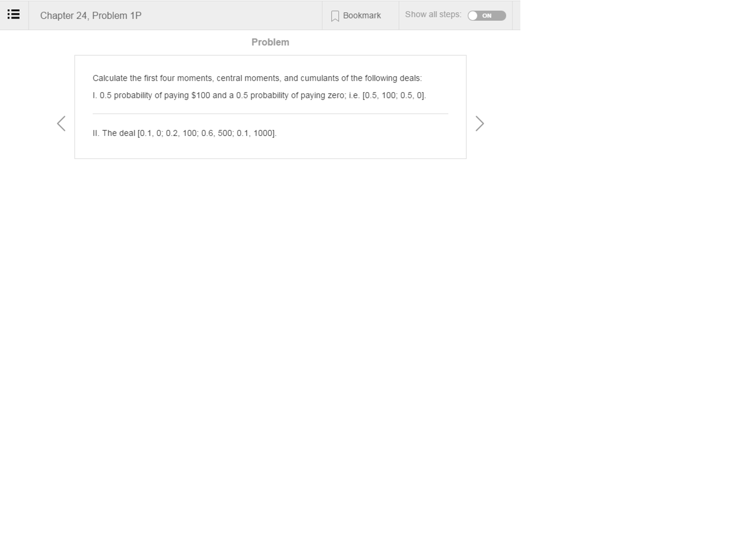Click the ON text on the switch
The width and height of the screenshot is (756, 552).
pos(487,16)
